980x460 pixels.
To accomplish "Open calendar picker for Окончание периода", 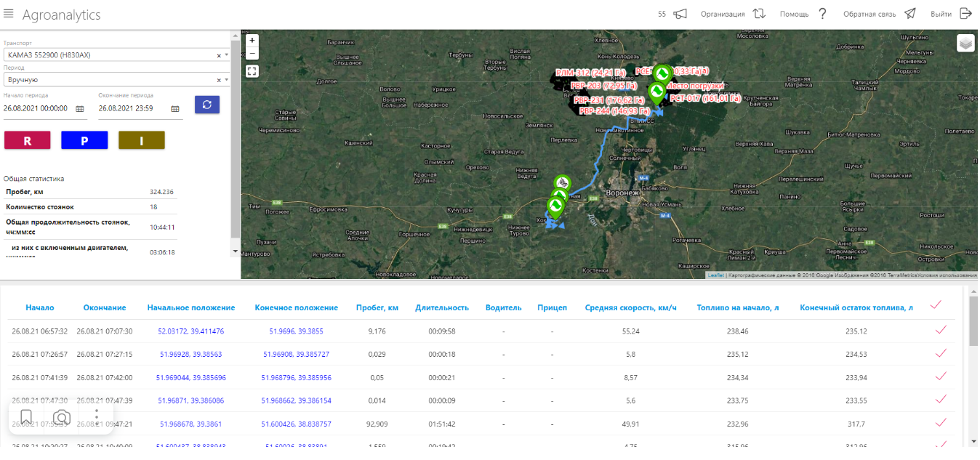I will click(175, 108).
